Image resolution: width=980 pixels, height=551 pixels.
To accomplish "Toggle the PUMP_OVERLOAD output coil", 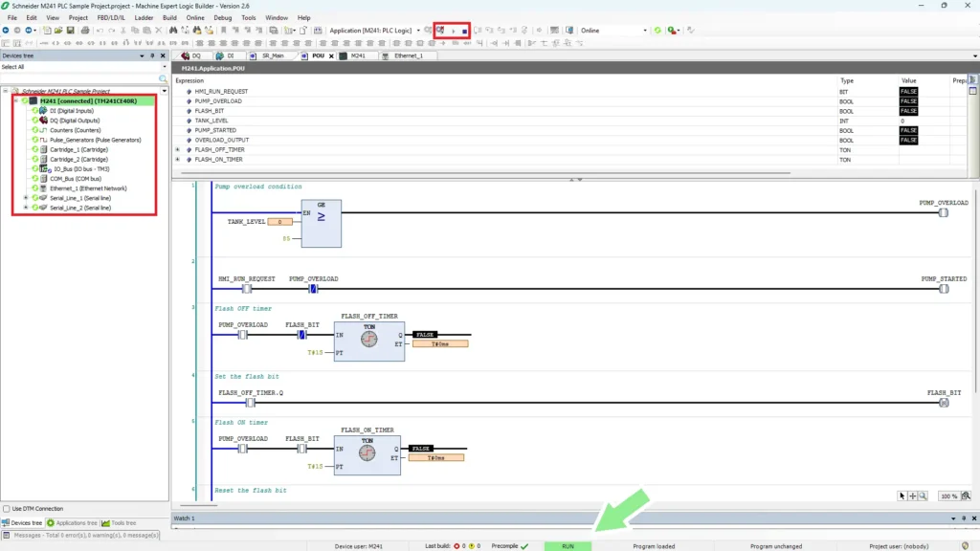I will tap(944, 212).
